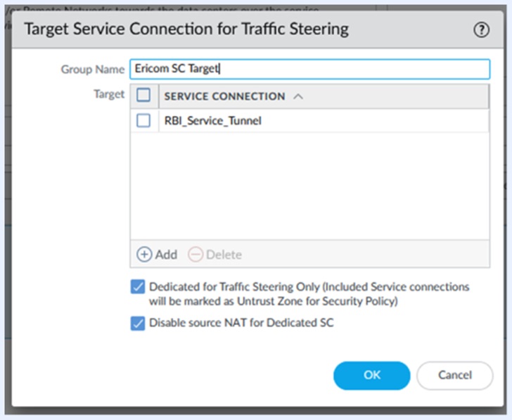Image resolution: width=512 pixels, height=420 pixels.
Task: Select the RBI_Service_Tunnel entry text
Action: (x=212, y=121)
